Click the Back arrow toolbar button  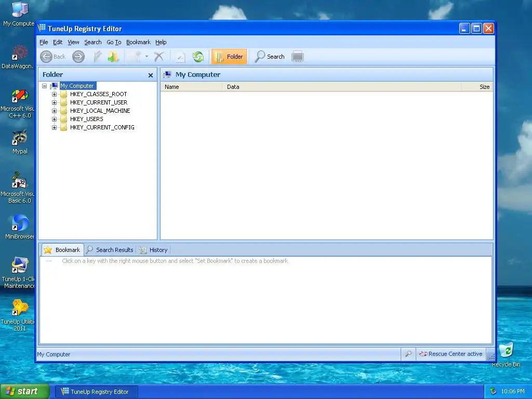point(52,57)
